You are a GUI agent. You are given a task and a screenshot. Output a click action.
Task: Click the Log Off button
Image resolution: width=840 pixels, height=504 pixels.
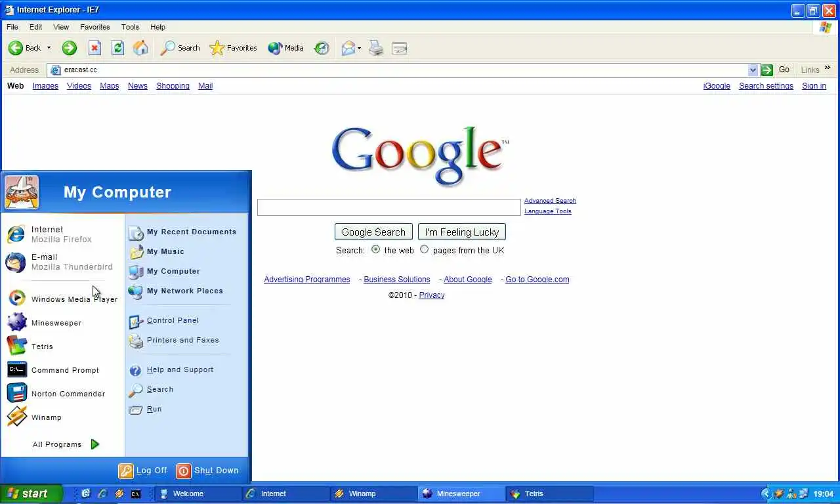[x=142, y=471]
